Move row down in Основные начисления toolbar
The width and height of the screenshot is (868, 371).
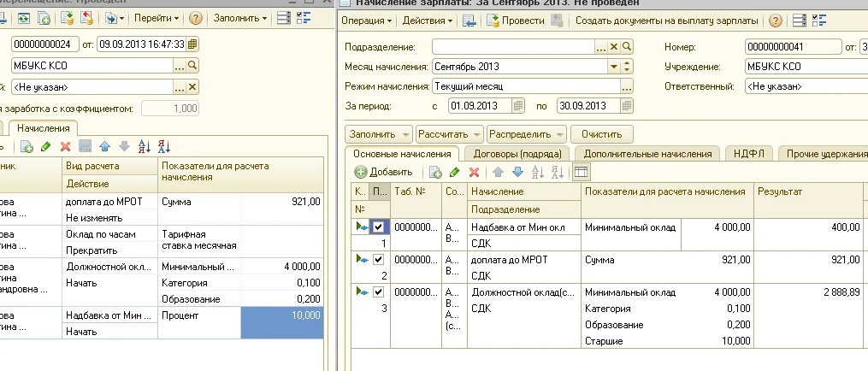click(517, 172)
